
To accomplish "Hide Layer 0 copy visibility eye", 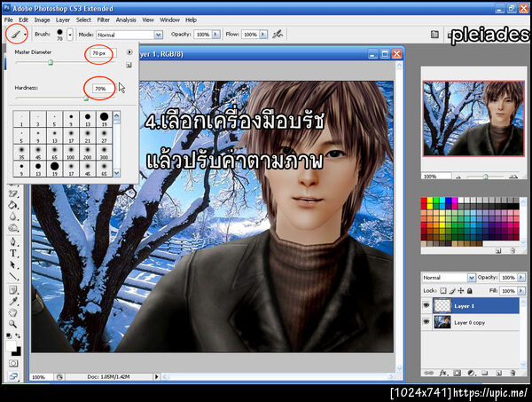I will (426, 321).
